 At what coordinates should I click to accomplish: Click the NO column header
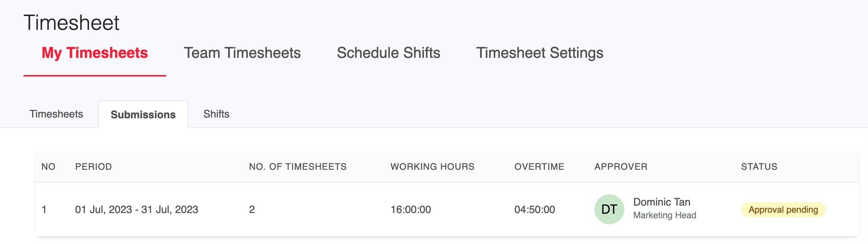(x=49, y=167)
